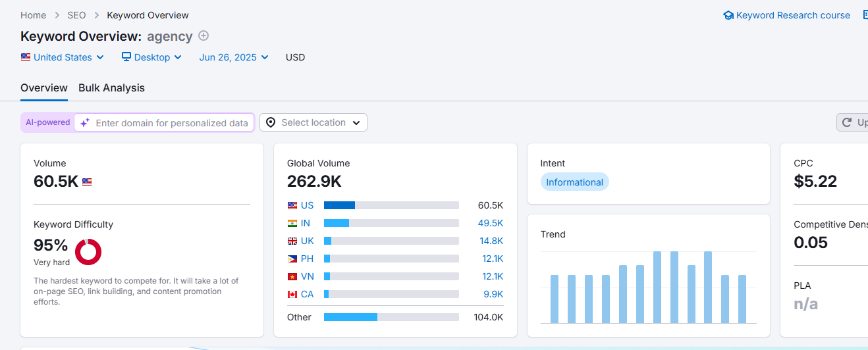Click the refresh icon on Update button
The image size is (868, 350).
point(848,122)
